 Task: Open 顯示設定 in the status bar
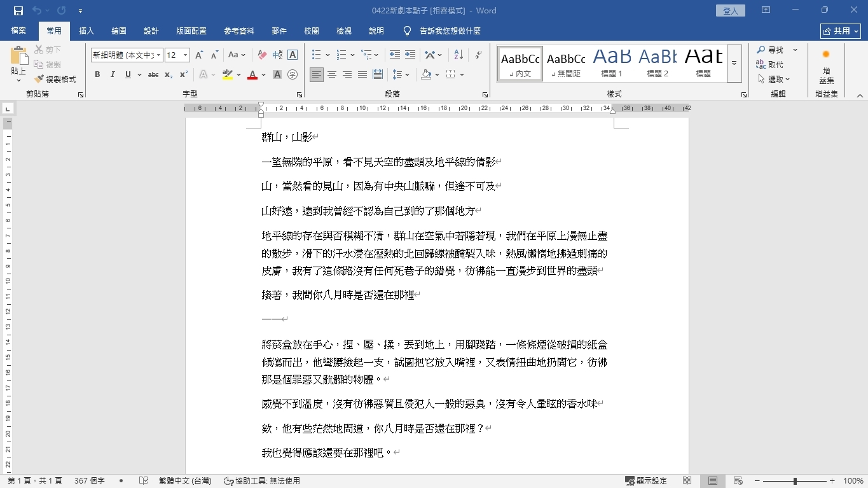(x=646, y=481)
